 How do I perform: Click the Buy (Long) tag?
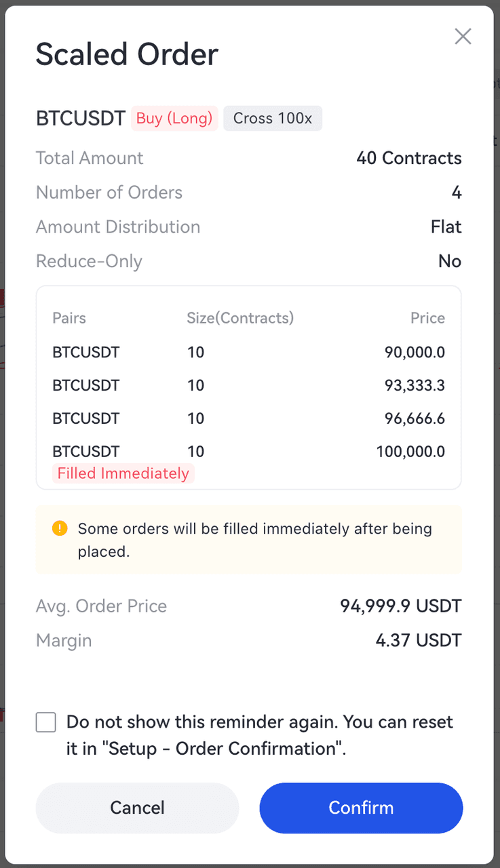(174, 119)
